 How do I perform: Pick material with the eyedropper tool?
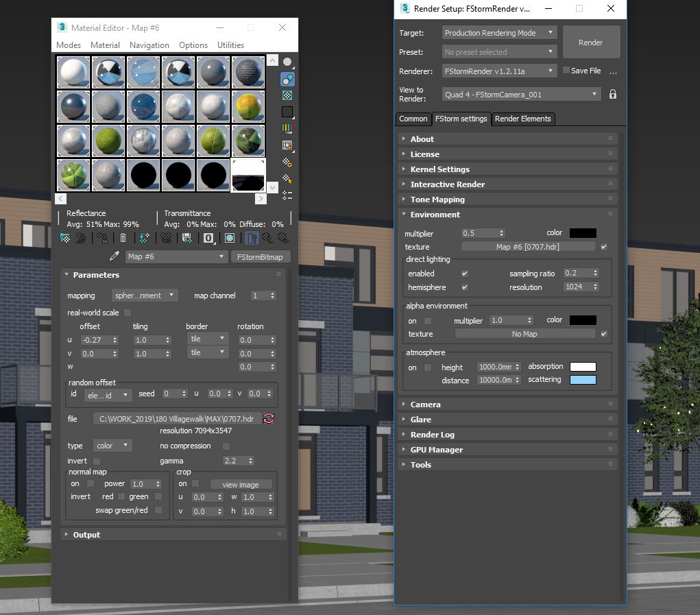114,256
